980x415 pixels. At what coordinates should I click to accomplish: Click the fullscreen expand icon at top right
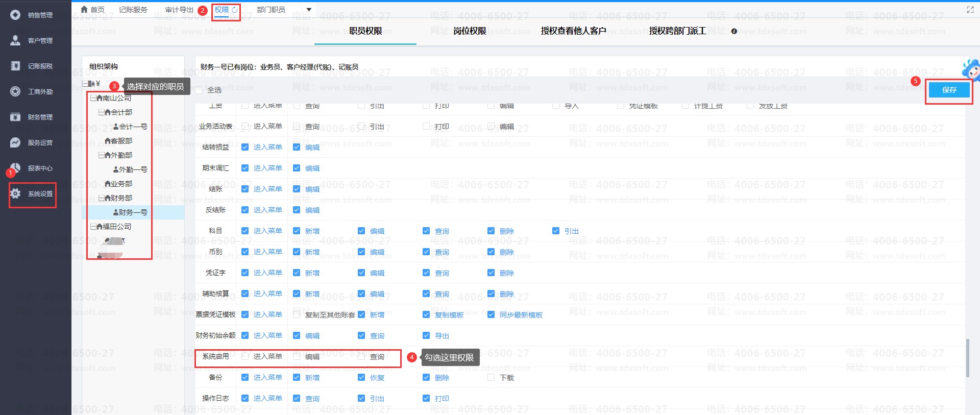[x=970, y=10]
